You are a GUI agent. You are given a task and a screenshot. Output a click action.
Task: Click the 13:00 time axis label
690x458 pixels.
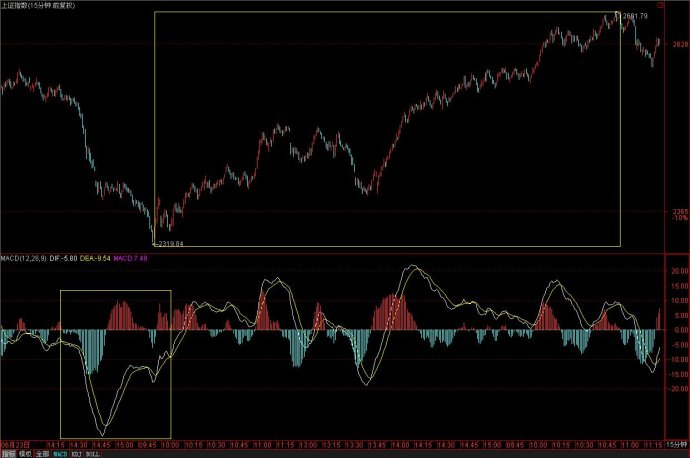coord(308,445)
